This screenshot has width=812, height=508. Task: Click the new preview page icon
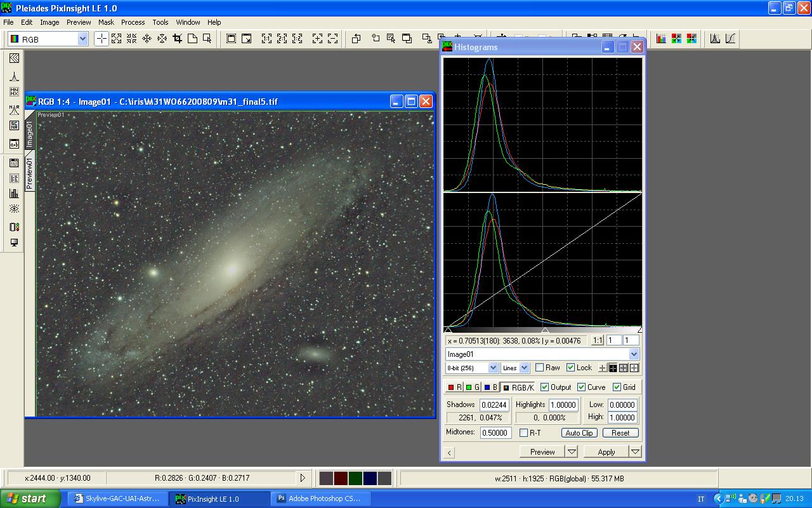[192, 39]
